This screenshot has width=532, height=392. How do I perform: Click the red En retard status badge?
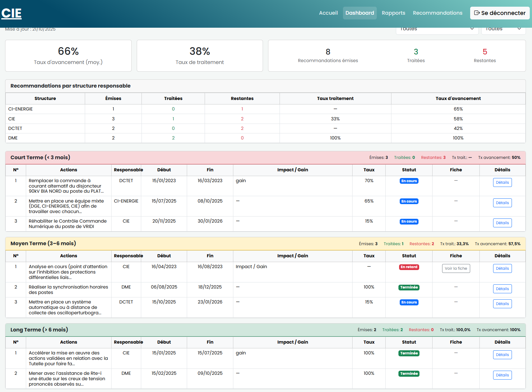pyautogui.click(x=409, y=267)
